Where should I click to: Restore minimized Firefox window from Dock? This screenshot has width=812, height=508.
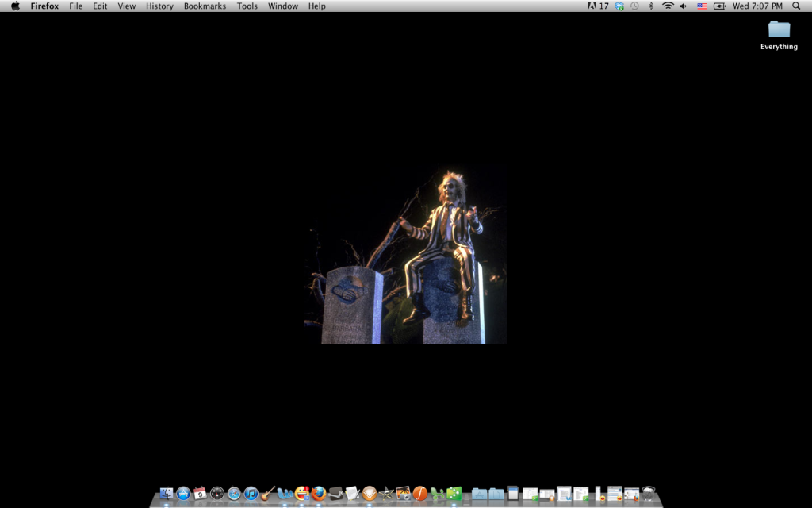click(x=632, y=494)
